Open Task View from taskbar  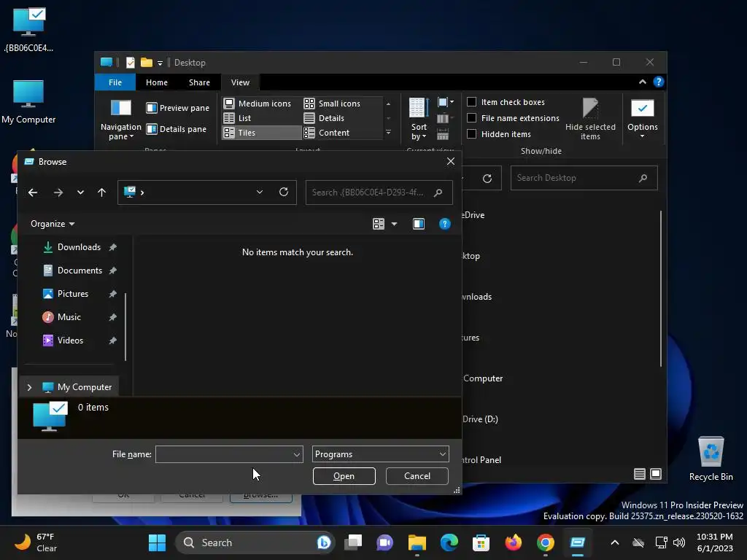click(354, 542)
